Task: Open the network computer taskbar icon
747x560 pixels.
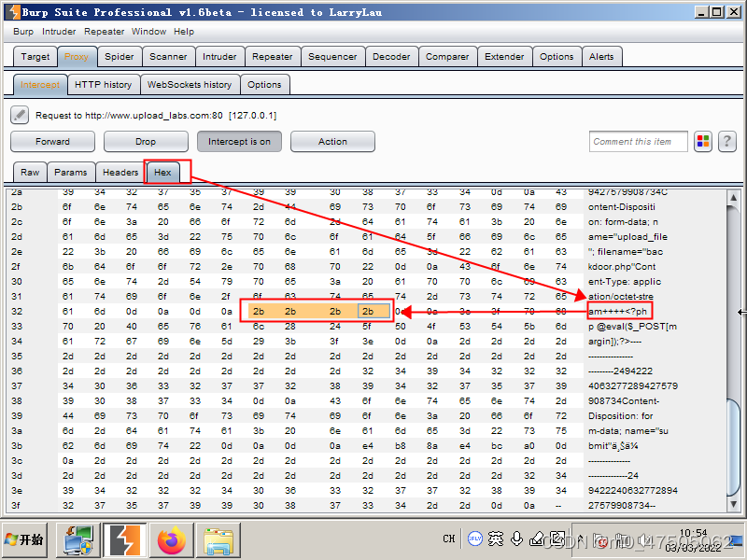Action: point(78,540)
